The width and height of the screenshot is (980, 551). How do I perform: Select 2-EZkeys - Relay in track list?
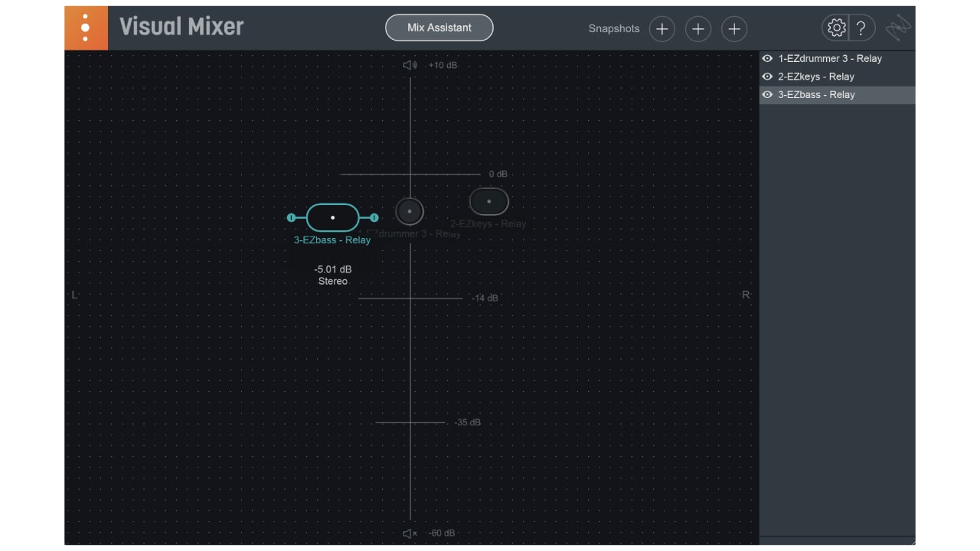point(815,76)
